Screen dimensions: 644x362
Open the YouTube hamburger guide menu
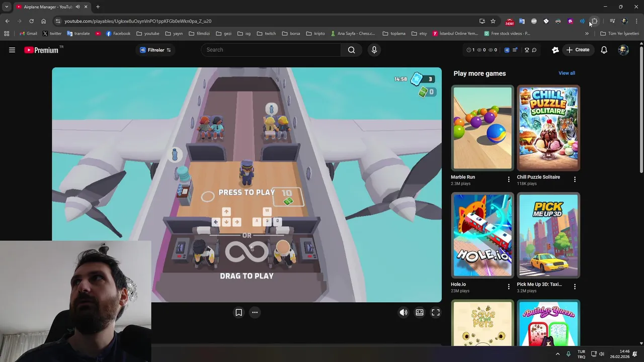(x=12, y=50)
